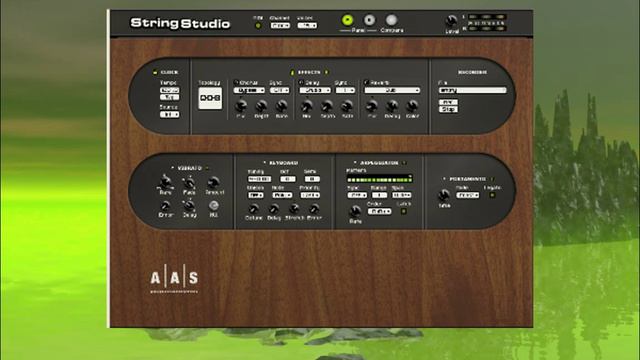The height and width of the screenshot is (360, 640).
Task: Toggle the Reverb effect on/off
Action: (x=367, y=82)
